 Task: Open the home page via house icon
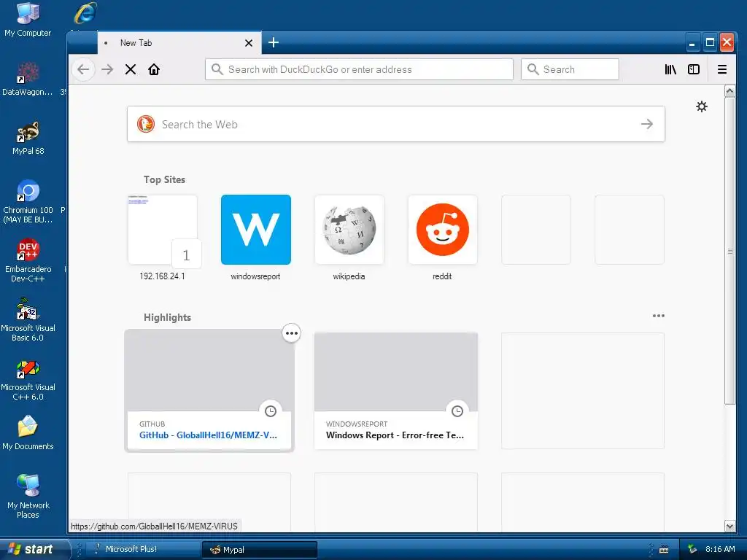(x=154, y=69)
